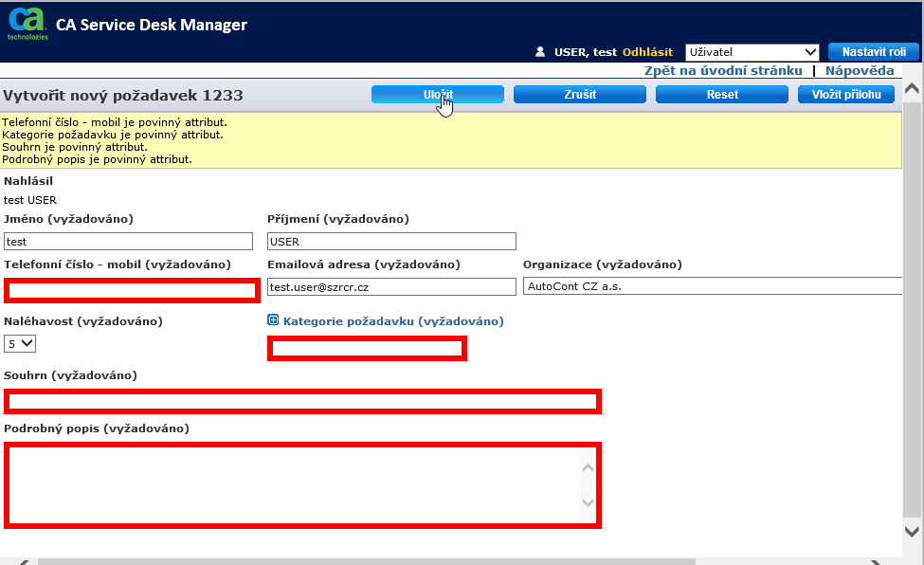The width and height of the screenshot is (924, 565).
Task: Click the 'Vytvořit nový požadavek 1233' heading
Action: click(122, 96)
